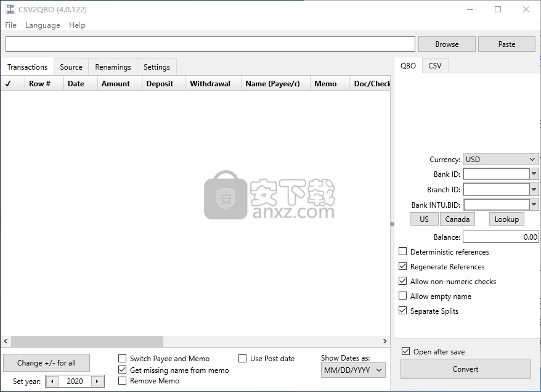Click the US button
541x392 pixels.
click(x=424, y=219)
